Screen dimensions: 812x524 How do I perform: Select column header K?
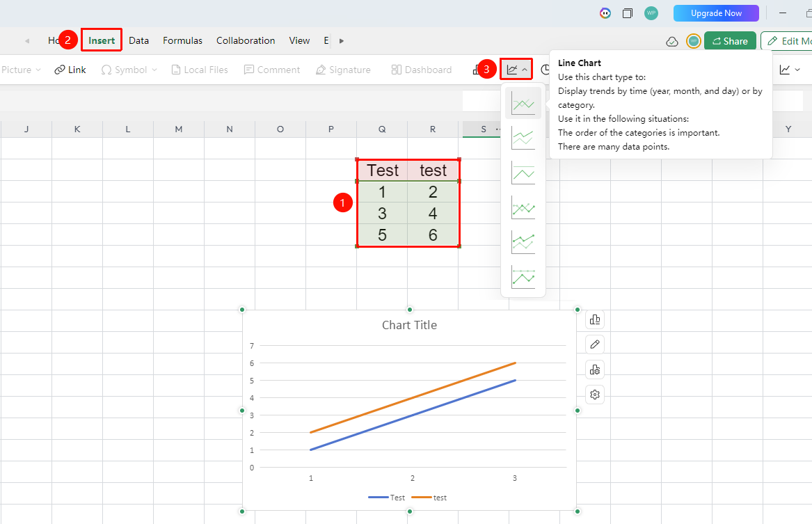click(x=77, y=129)
